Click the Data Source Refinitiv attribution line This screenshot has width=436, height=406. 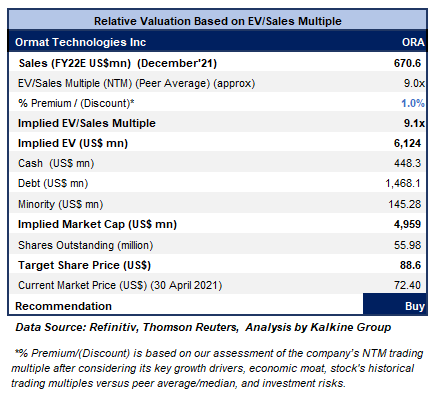pos(203,327)
